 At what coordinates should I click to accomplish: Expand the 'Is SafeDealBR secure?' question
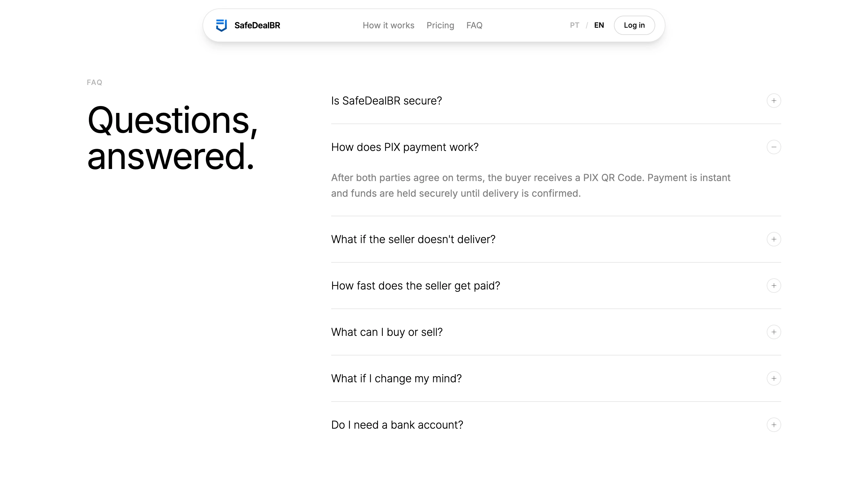click(x=386, y=101)
